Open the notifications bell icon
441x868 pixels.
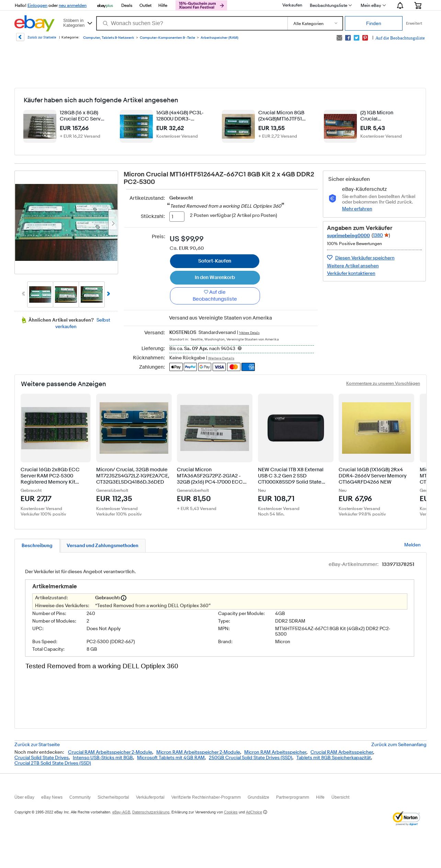pos(400,5)
